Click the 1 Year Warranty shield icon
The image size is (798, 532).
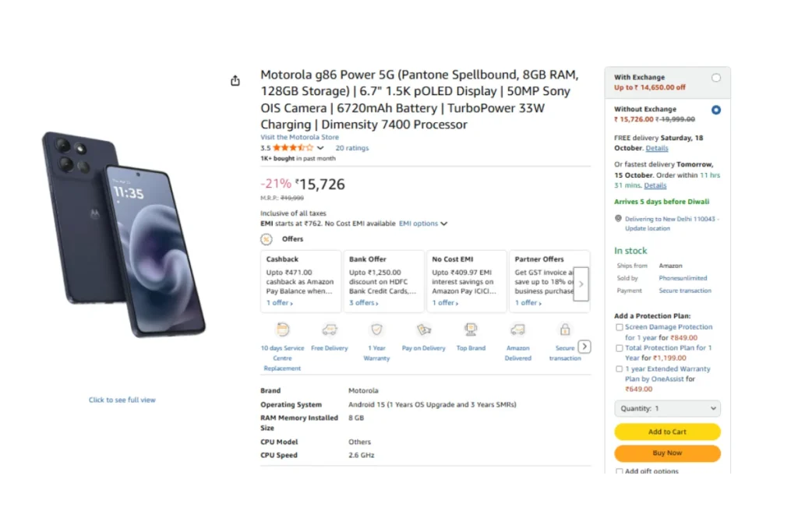click(x=377, y=329)
